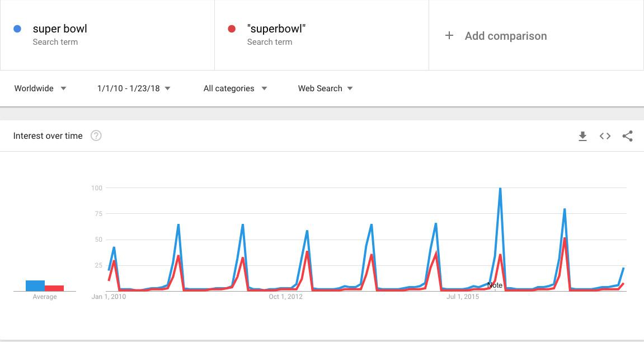
Task: Click the Note marker on the chart
Action: click(495, 285)
